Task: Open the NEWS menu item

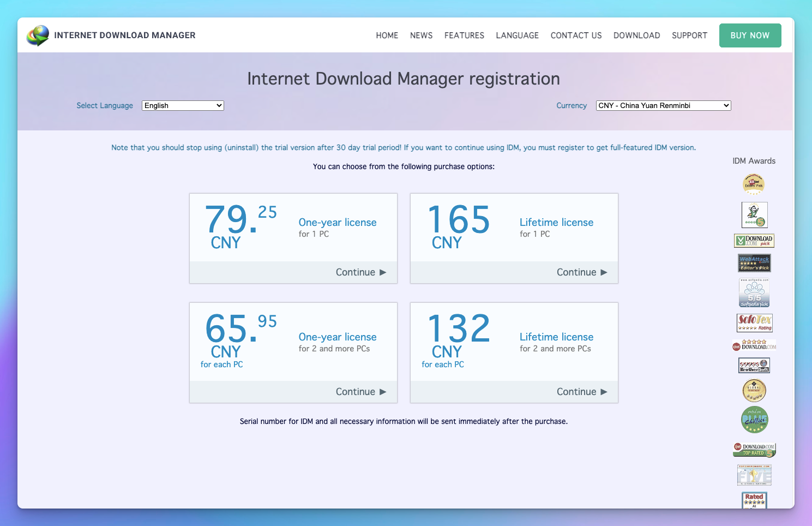Action: (x=422, y=35)
